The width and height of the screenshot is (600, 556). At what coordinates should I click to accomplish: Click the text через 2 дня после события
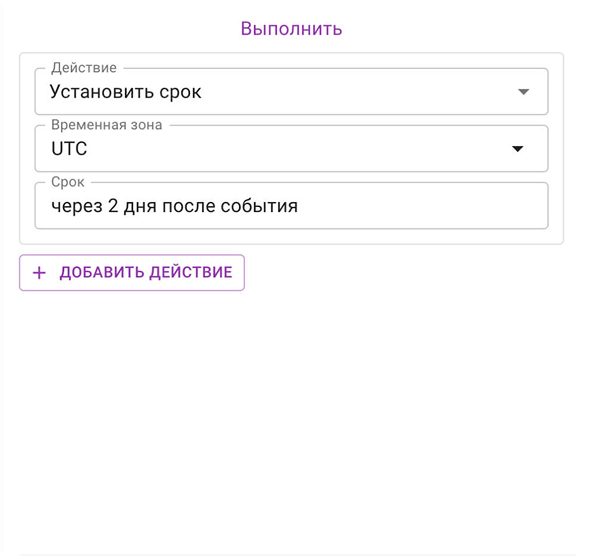(174, 206)
